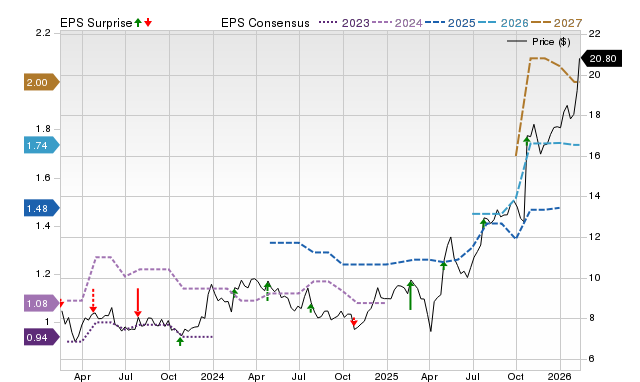
Task: Click the 2026 EPS consensus legend entry
Action: coord(503,23)
